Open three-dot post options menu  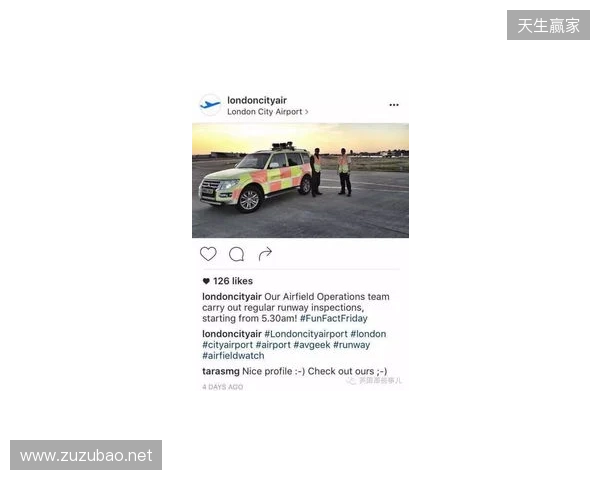[x=394, y=104]
